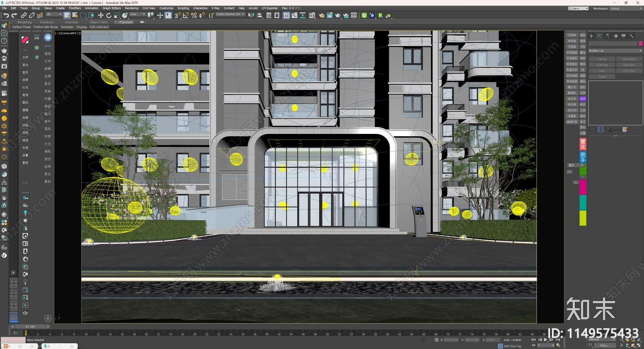This screenshot has width=644, height=349.
Task: Click the Remove Modifier trash icon
Action: pyautogui.click(x=616, y=129)
